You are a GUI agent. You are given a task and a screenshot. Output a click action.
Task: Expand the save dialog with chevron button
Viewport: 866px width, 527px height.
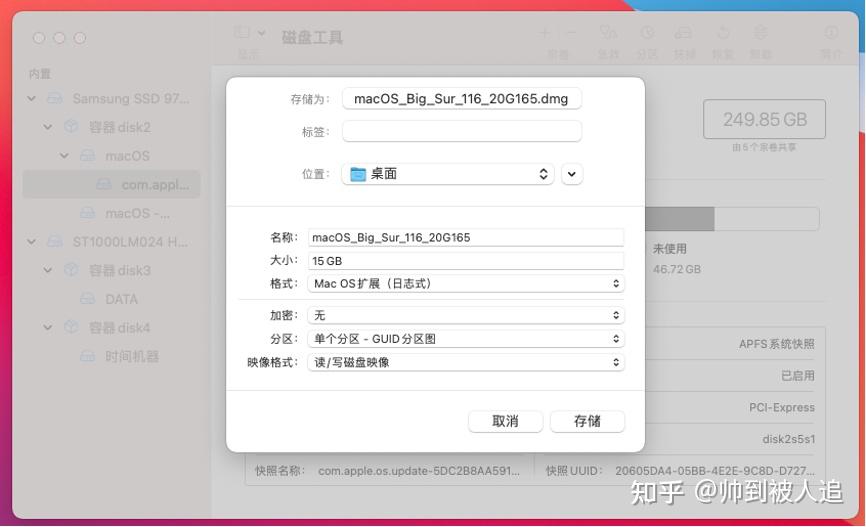572,174
